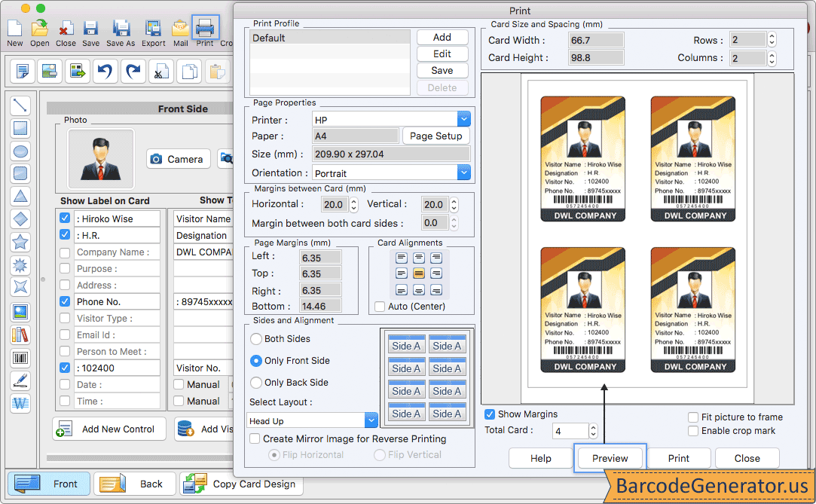The image size is (816, 504).
Task: Check the Auto (Center) checkbox
Action: point(380,307)
